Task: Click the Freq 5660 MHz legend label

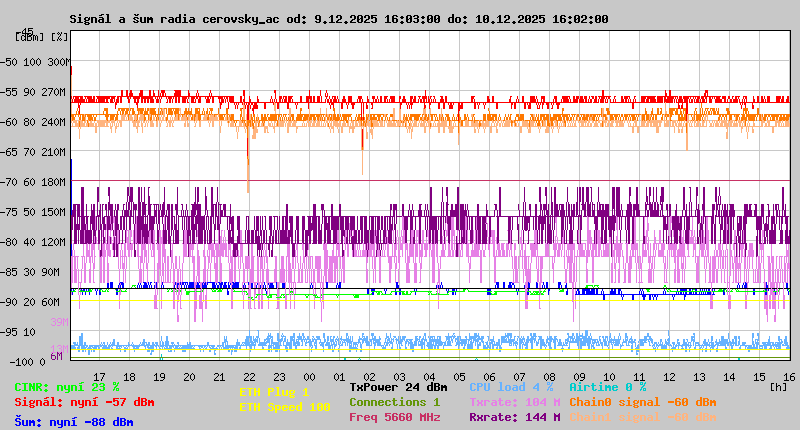Action: (394, 417)
